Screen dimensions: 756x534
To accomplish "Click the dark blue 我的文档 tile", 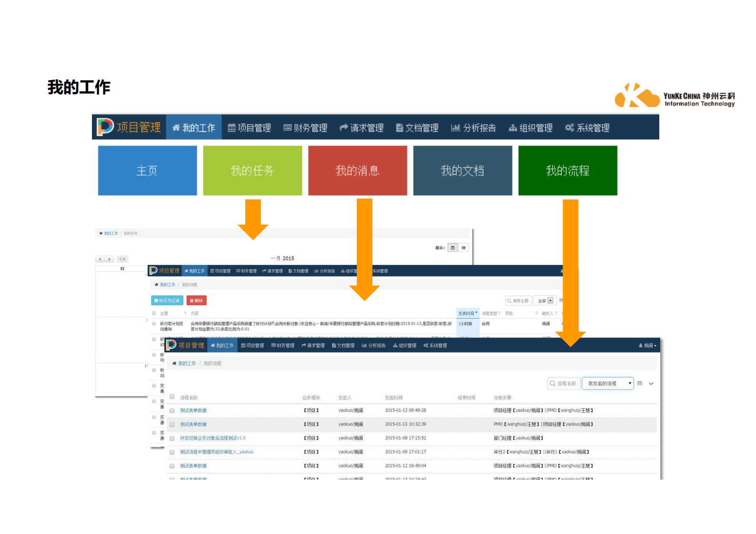I will [463, 170].
